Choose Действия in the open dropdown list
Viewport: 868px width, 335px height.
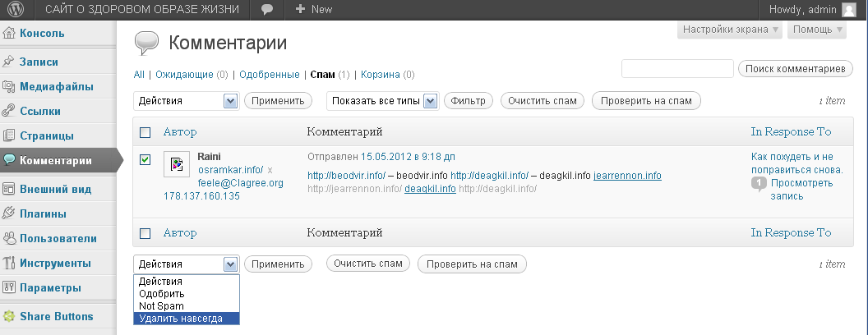click(x=187, y=282)
